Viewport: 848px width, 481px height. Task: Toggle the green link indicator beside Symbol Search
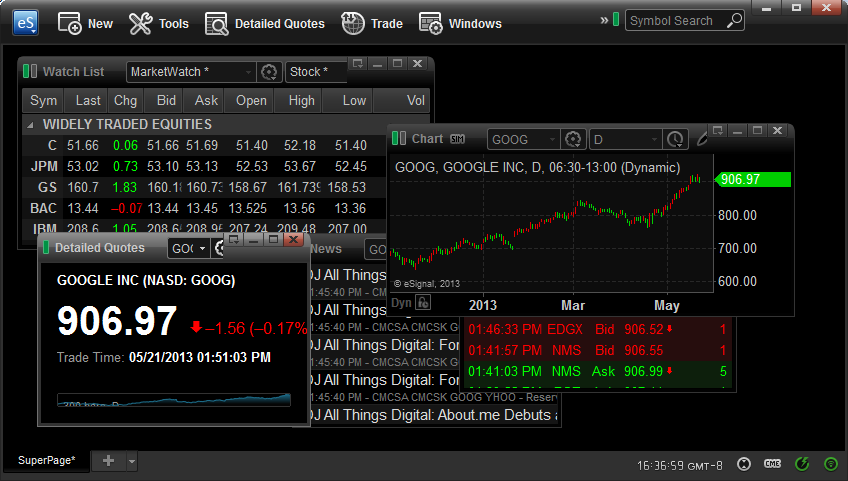(x=616, y=20)
